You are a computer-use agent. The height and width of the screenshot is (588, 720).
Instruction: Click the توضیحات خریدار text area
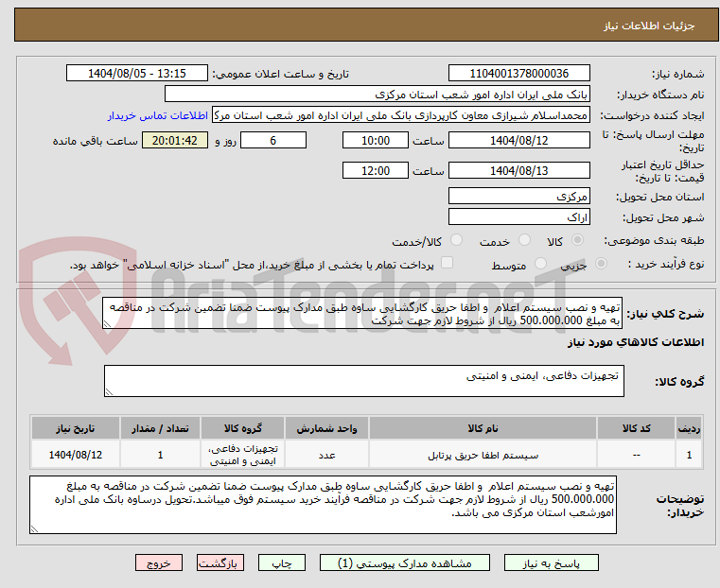tap(323, 505)
